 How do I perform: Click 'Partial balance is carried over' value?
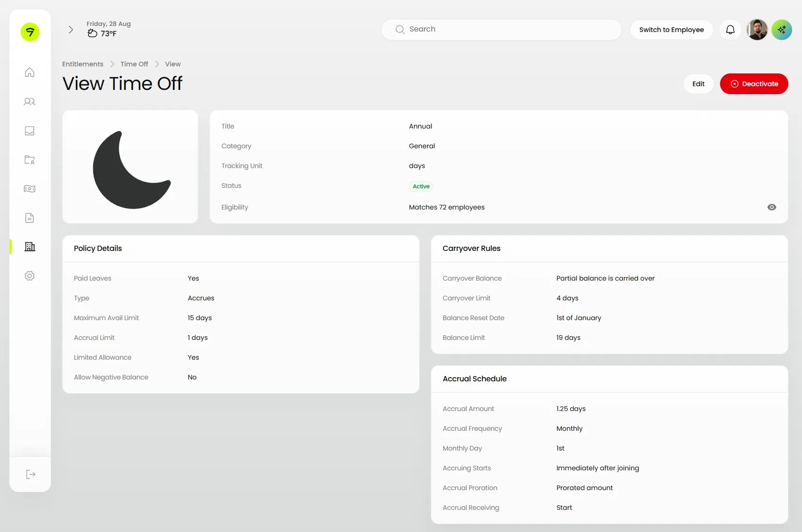(606, 278)
